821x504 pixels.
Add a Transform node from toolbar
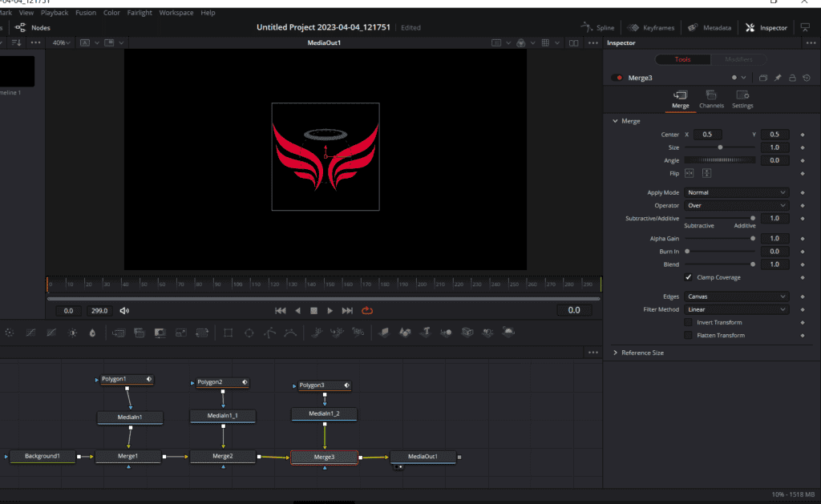pyautogui.click(x=201, y=333)
